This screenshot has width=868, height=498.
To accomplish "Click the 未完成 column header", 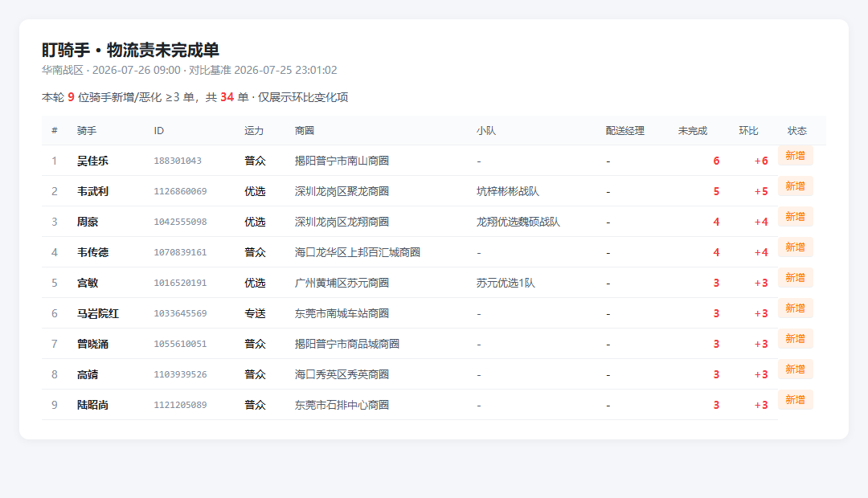I will tap(693, 131).
